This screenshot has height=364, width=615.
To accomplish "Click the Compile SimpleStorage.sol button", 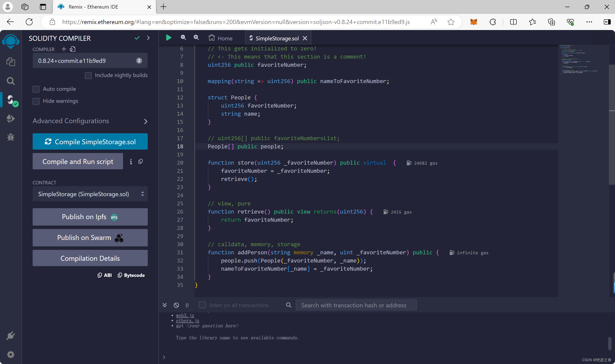I will [x=90, y=141].
